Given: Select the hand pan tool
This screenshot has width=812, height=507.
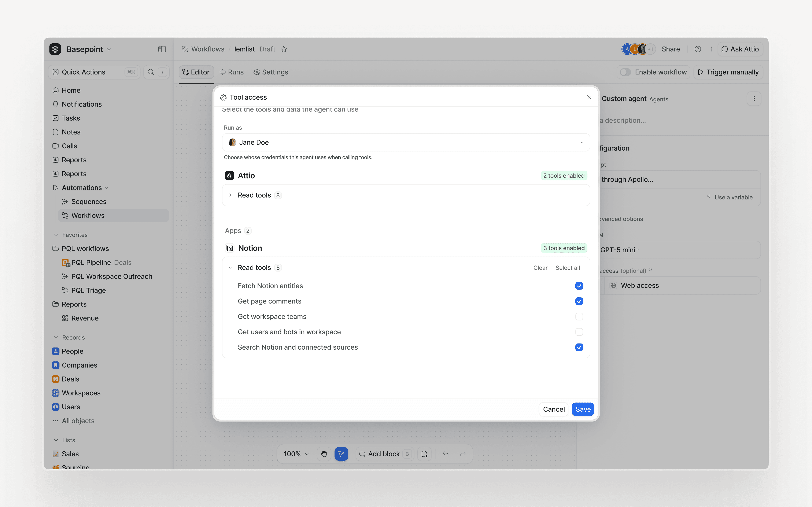Looking at the screenshot, I should pyautogui.click(x=324, y=454).
